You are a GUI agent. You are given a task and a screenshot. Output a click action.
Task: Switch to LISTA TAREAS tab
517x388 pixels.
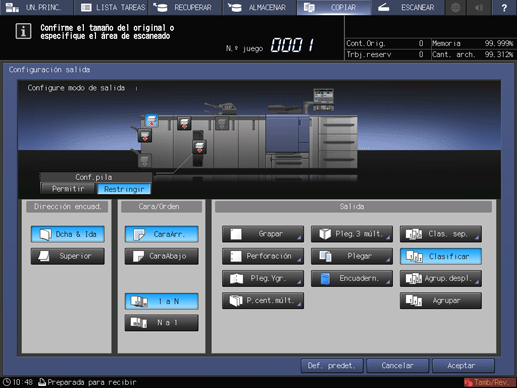pos(112,7)
